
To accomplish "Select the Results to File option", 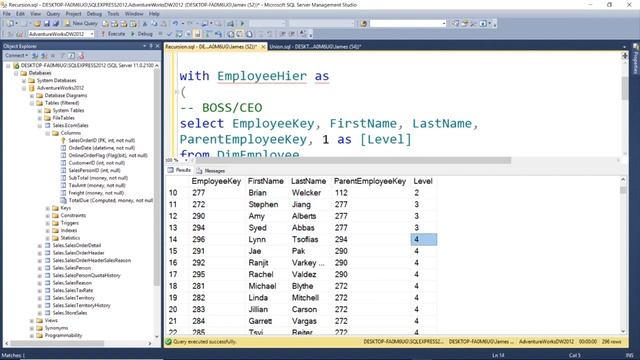I will [249, 34].
